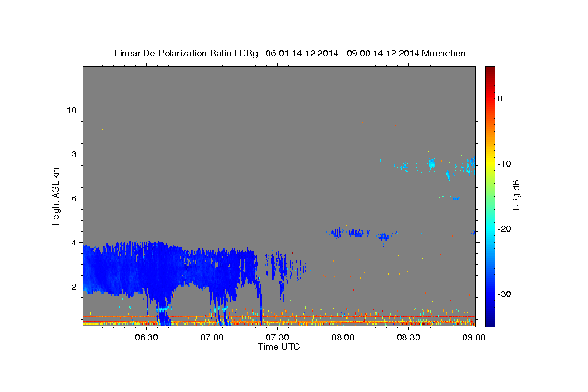Click the height tick label 2
588x392 pixels.
tap(74, 287)
